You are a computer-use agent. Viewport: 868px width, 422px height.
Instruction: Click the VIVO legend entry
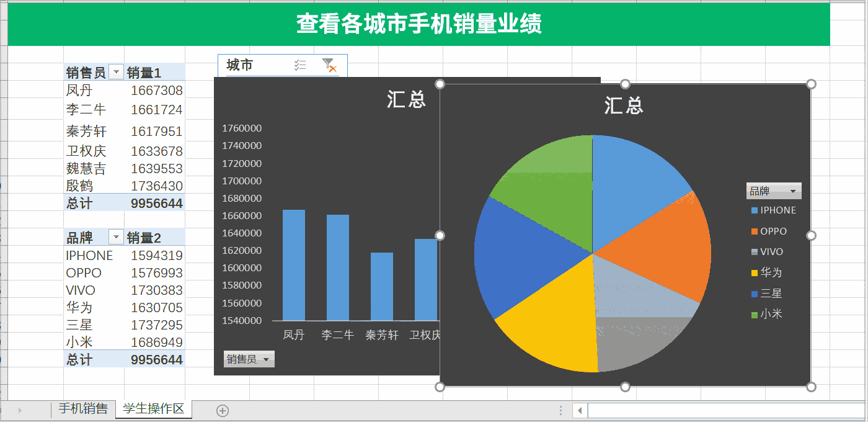(x=768, y=252)
